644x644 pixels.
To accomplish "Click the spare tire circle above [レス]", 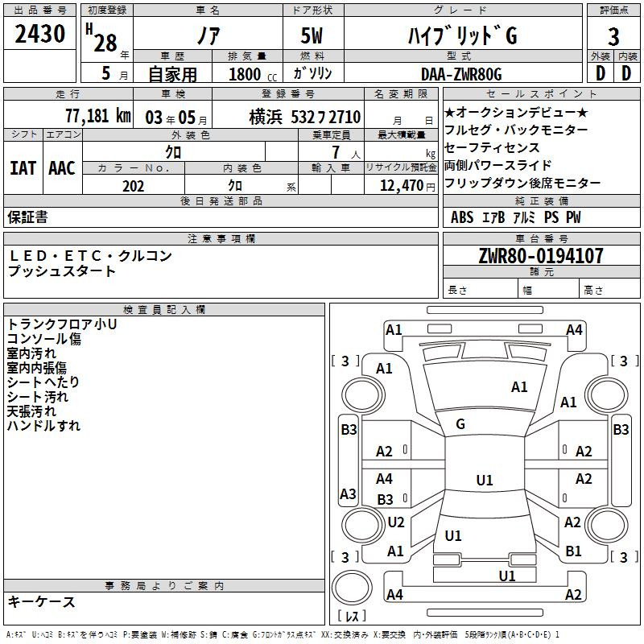I will (352, 588).
